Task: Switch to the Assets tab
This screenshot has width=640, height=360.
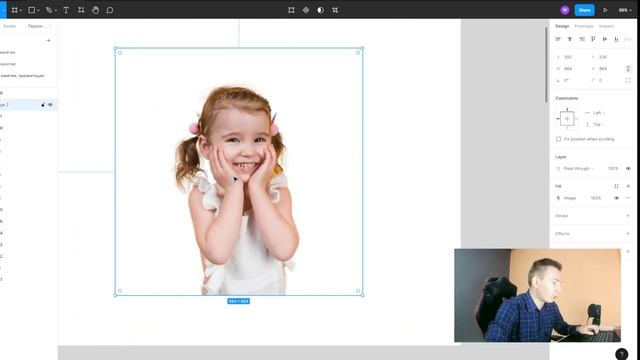Action: coord(10,26)
